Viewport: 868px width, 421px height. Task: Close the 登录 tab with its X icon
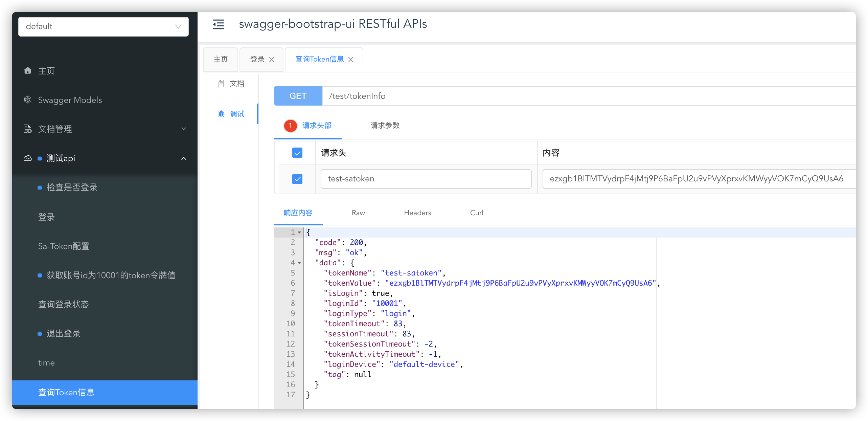[x=272, y=59]
